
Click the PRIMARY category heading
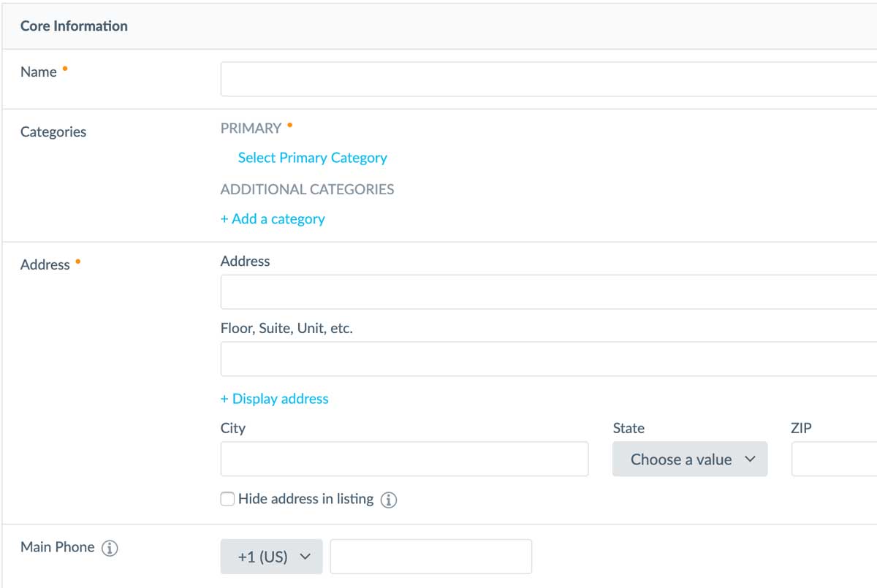[251, 129]
